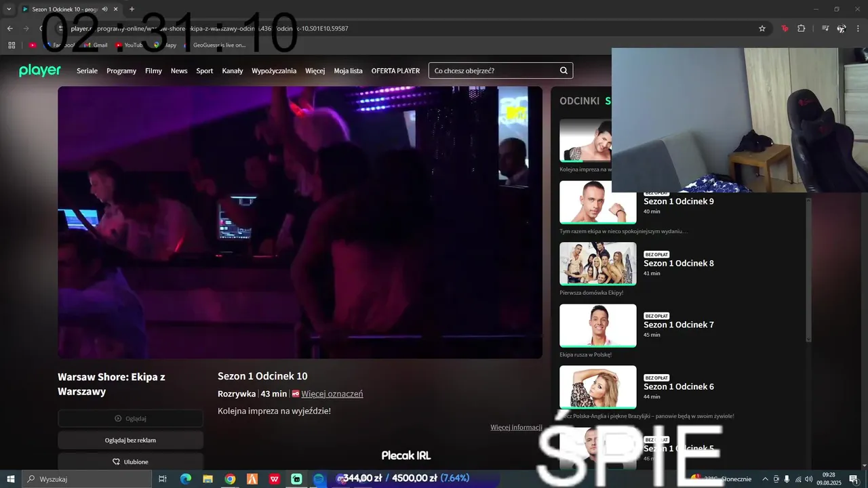Open the Seriale menu
The image size is (868, 488).
[87, 71]
